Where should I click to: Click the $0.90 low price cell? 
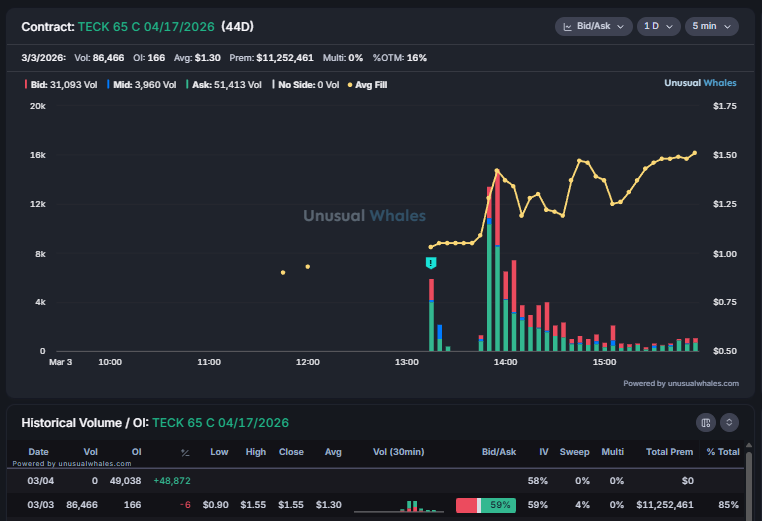tap(216, 505)
